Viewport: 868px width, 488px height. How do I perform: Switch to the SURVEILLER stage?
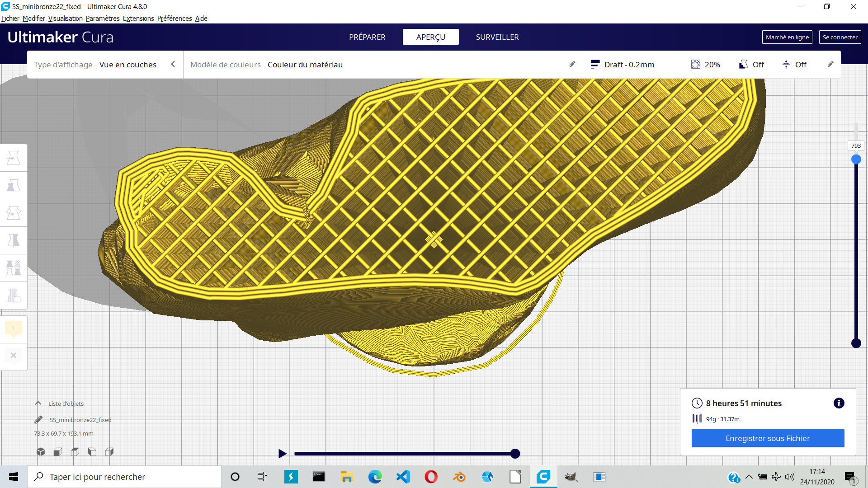point(497,37)
